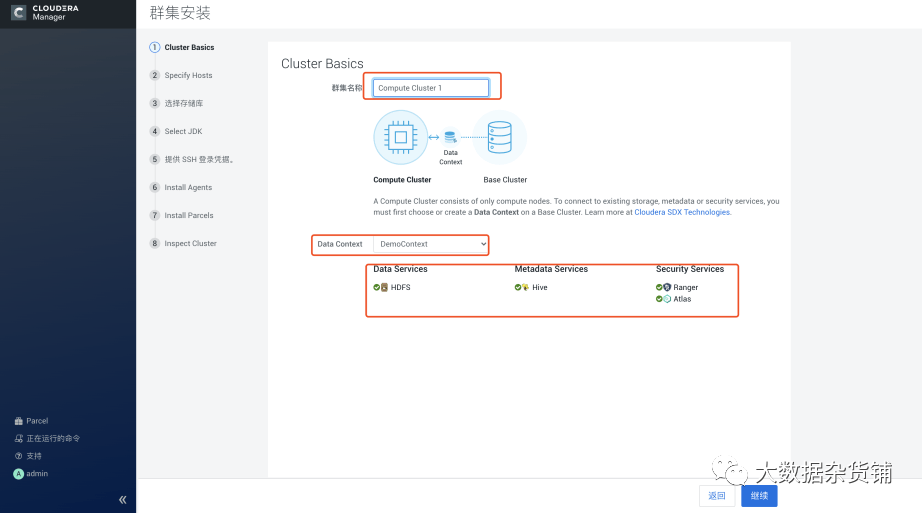
Task: Click the Cloudera Manager logo icon
Action: [19, 12]
